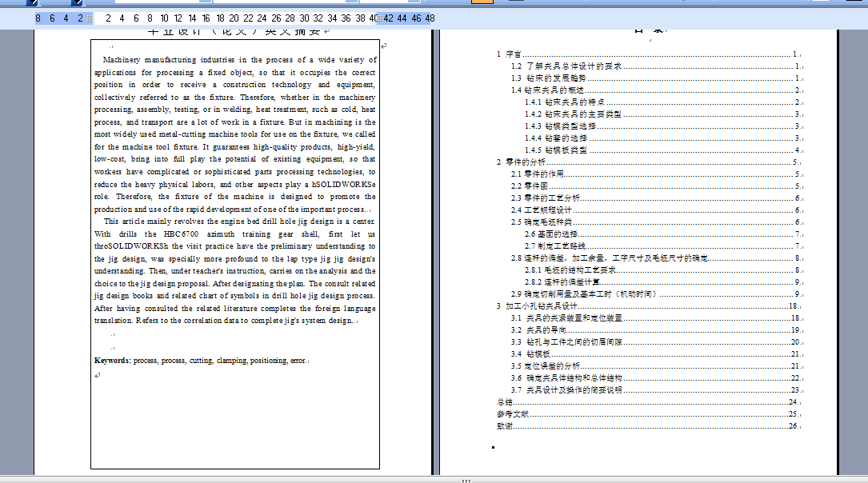Select the "3.2 夹具的导向" entry
The width and height of the screenshot is (868, 483).
(655, 330)
